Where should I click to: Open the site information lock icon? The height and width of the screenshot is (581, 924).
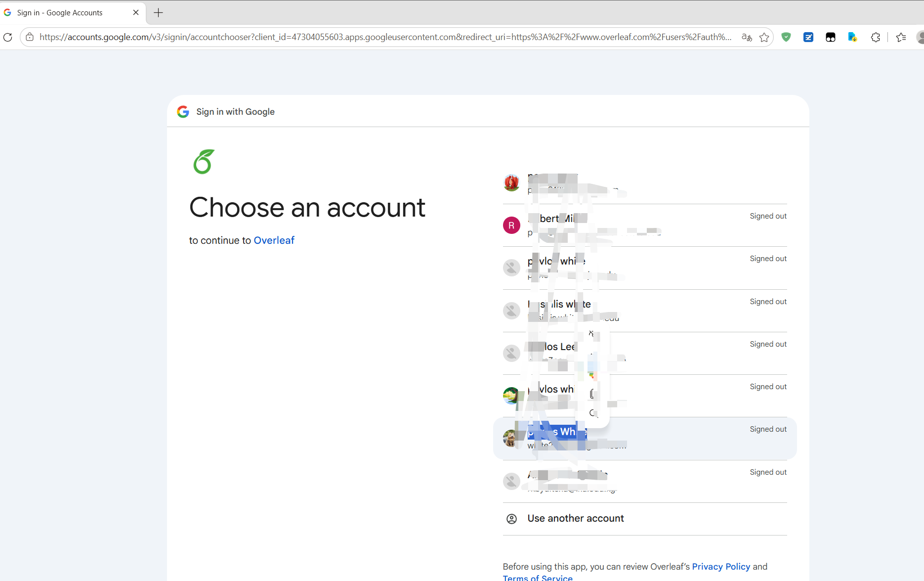[30, 37]
